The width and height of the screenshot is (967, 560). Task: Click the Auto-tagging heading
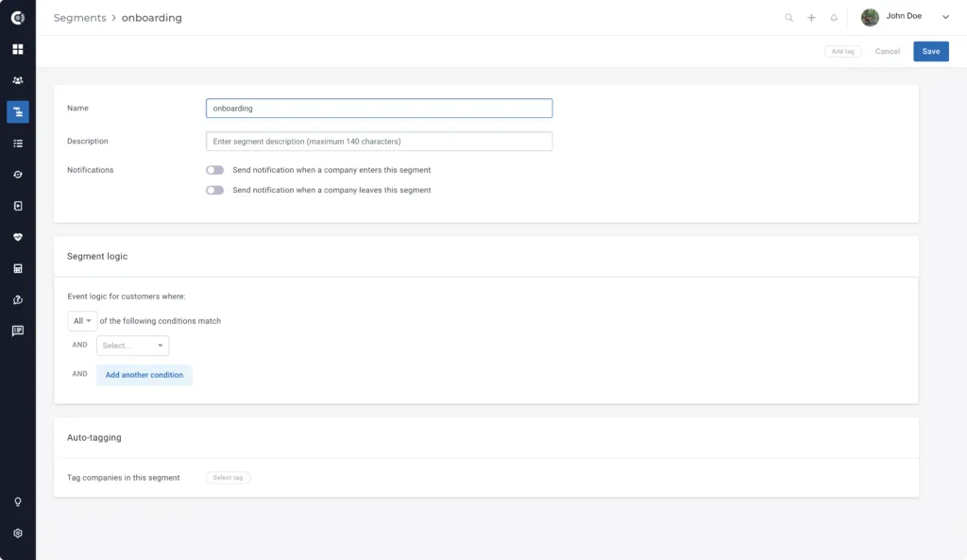[94, 438]
